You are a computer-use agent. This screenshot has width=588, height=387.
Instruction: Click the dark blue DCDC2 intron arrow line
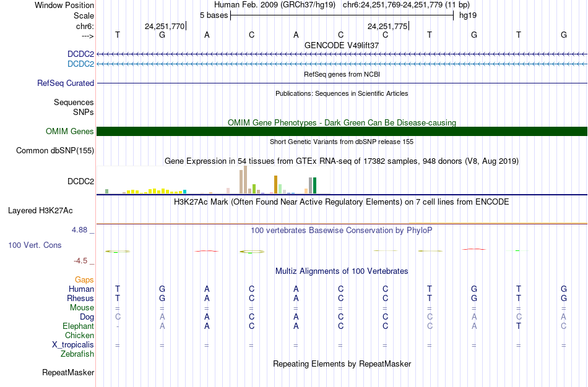click(x=342, y=54)
